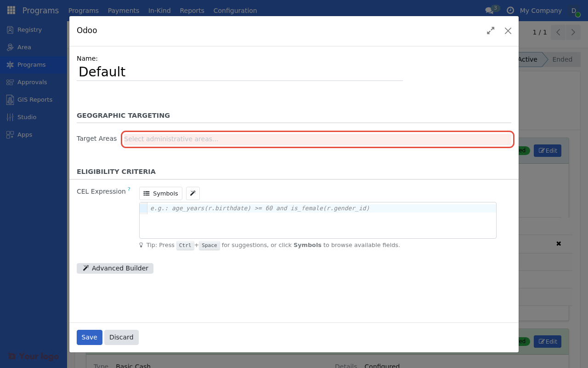Image resolution: width=588 pixels, height=368 pixels.
Task: Open the messages chat bubble with 3 notifications
Action: pos(489,10)
